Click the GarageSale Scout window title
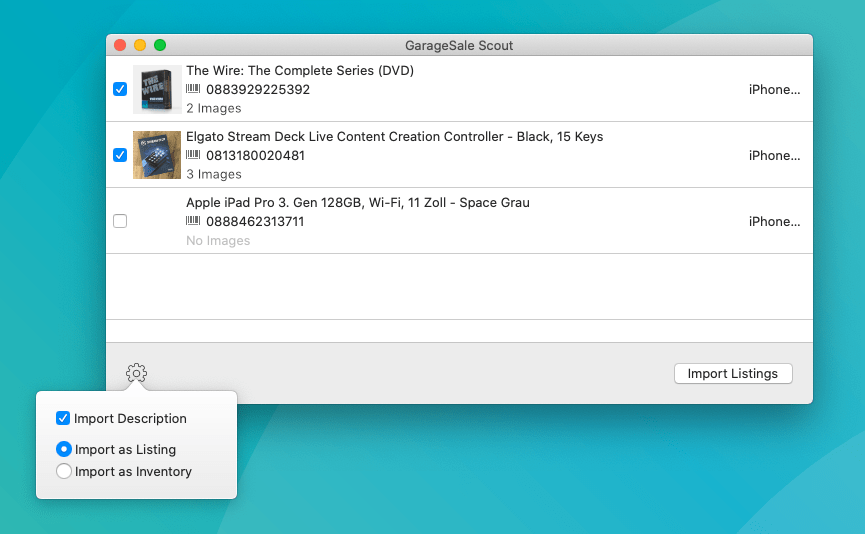The width and height of the screenshot is (865, 534). (x=459, y=45)
